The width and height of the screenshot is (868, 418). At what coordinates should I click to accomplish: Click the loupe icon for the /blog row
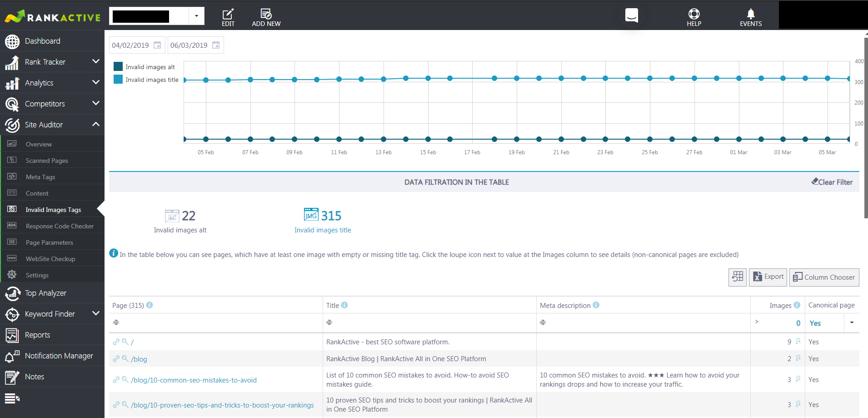click(x=125, y=358)
